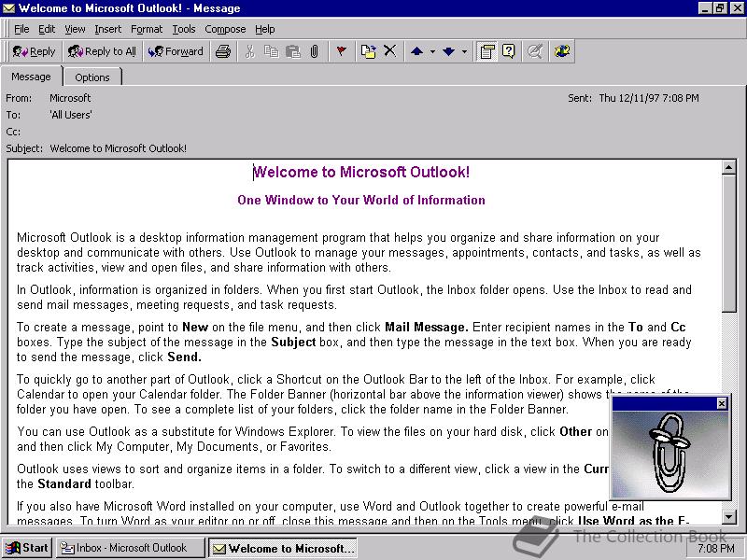Click the Reply toolbar button
Viewport: 747px width, 560px height.
34,51
